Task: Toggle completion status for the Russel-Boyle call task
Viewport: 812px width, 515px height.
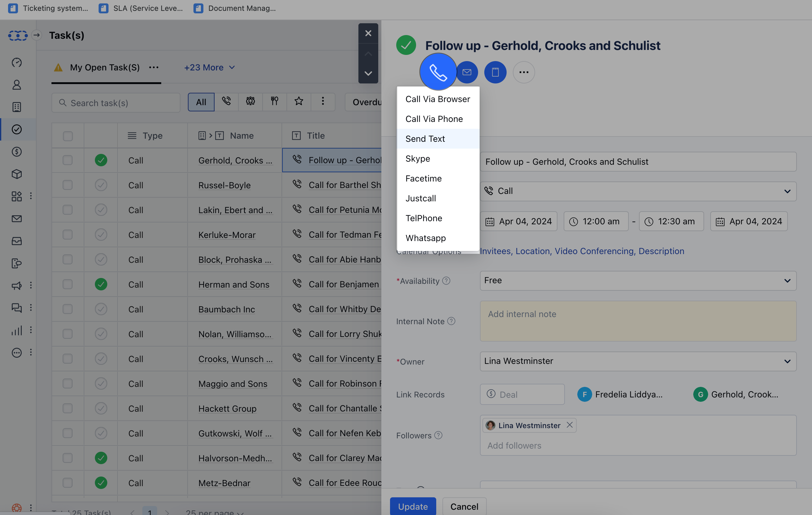Action: click(100, 185)
